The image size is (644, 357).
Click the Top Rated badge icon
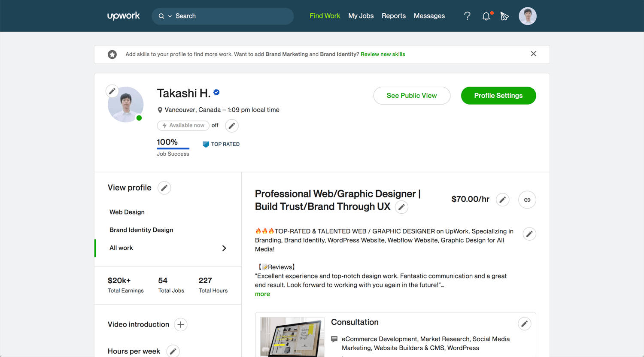(x=206, y=144)
